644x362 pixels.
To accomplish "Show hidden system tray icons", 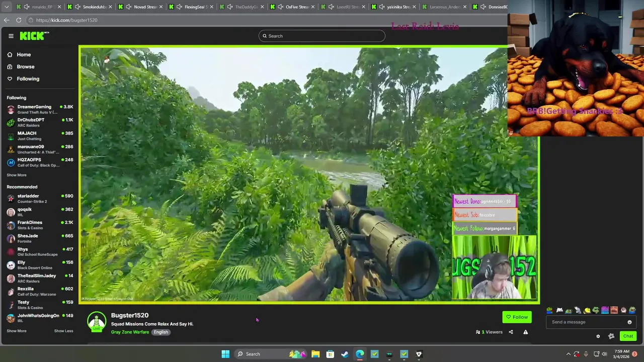I will [x=568, y=354].
